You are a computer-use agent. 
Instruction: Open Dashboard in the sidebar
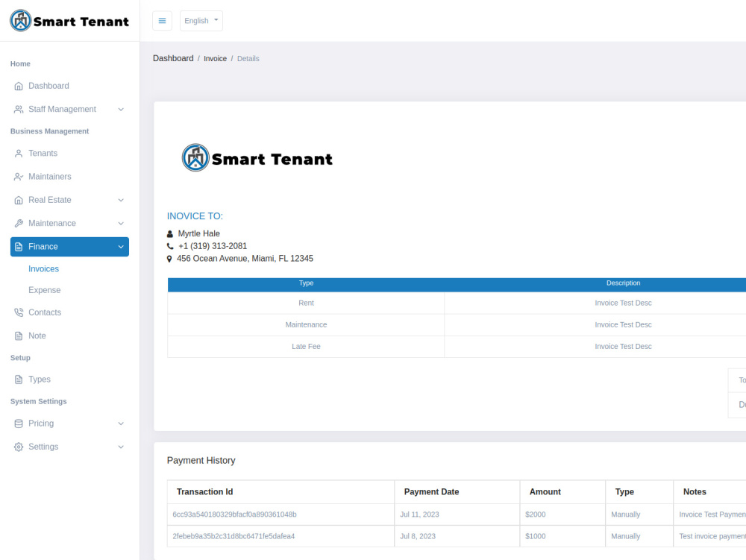[48, 86]
